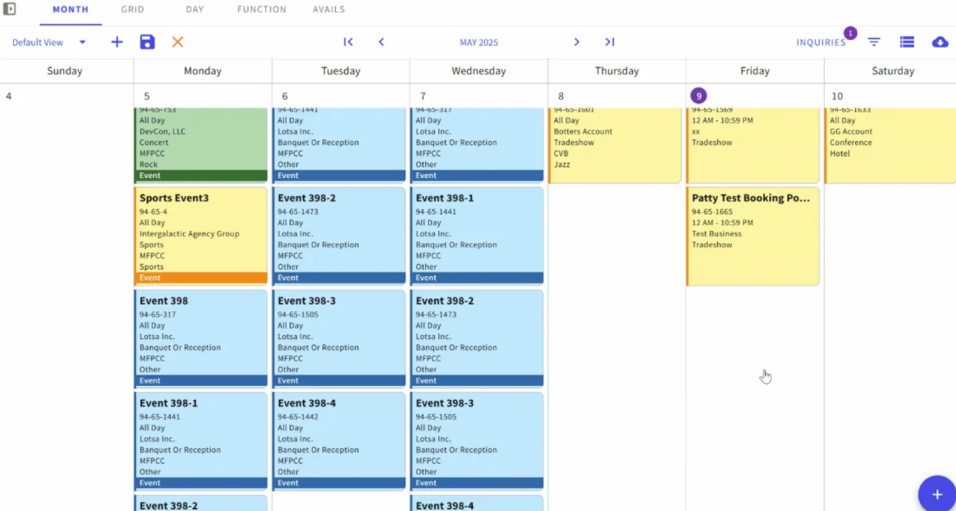Image resolution: width=956 pixels, height=511 pixels.
Task: Open the Default View dropdown
Action: click(49, 42)
